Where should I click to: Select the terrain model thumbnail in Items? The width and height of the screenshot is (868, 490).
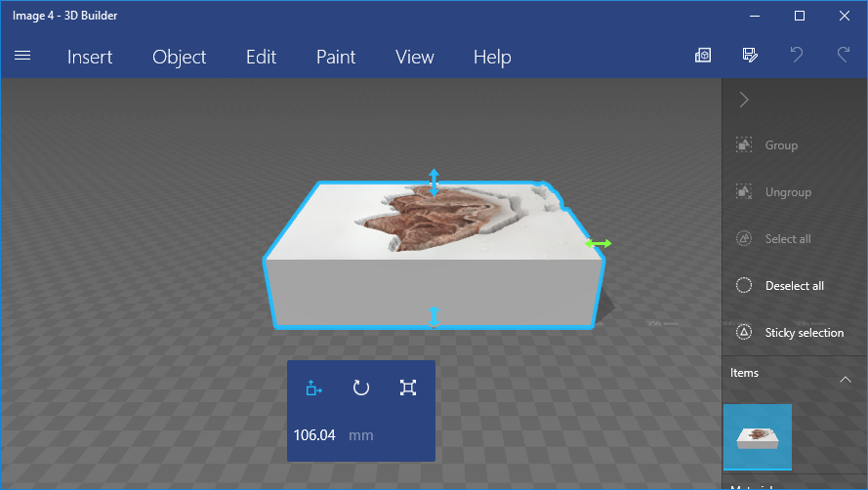pyautogui.click(x=758, y=437)
